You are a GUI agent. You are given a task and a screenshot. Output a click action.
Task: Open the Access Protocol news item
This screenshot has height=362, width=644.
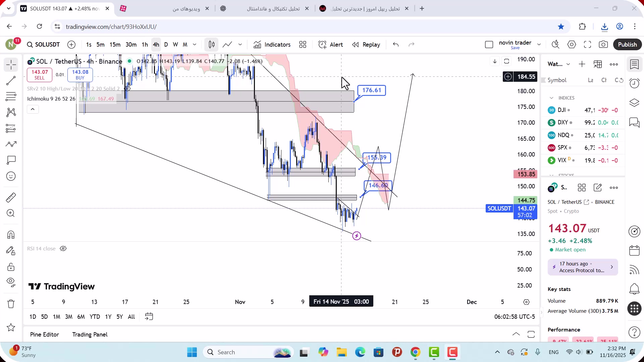[x=583, y=267]
